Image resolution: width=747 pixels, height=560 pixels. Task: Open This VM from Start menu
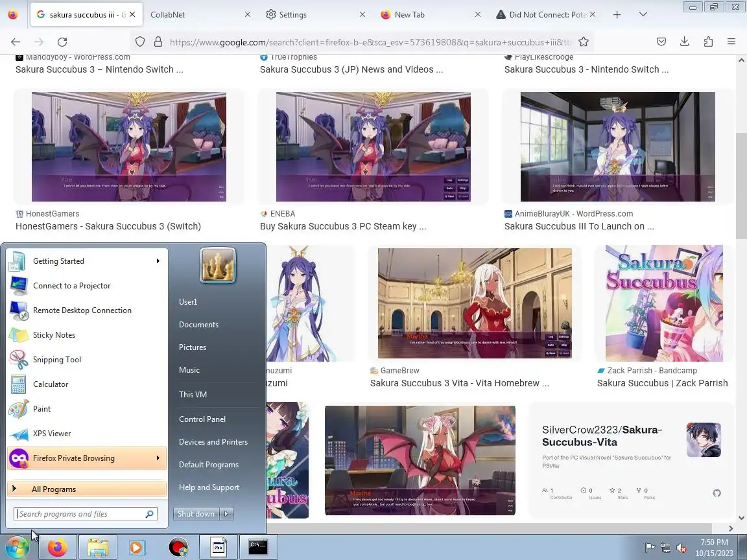[x=193, y=394]
